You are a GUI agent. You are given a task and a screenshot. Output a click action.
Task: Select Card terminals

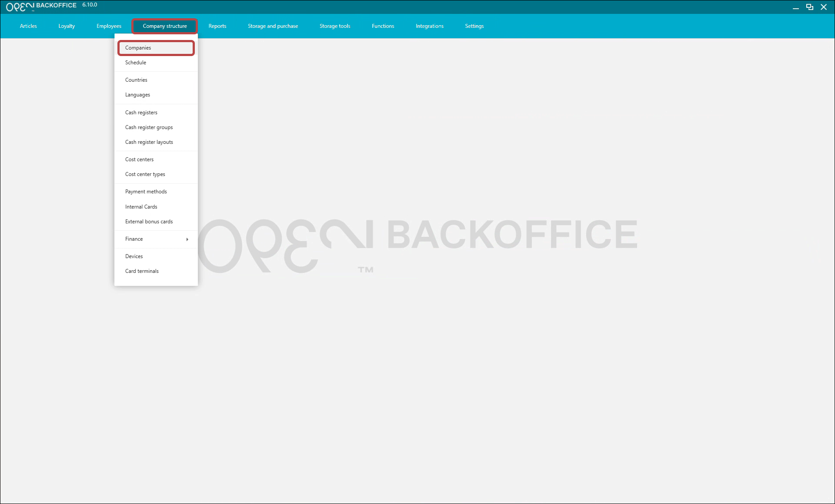(x=156, y=271)
